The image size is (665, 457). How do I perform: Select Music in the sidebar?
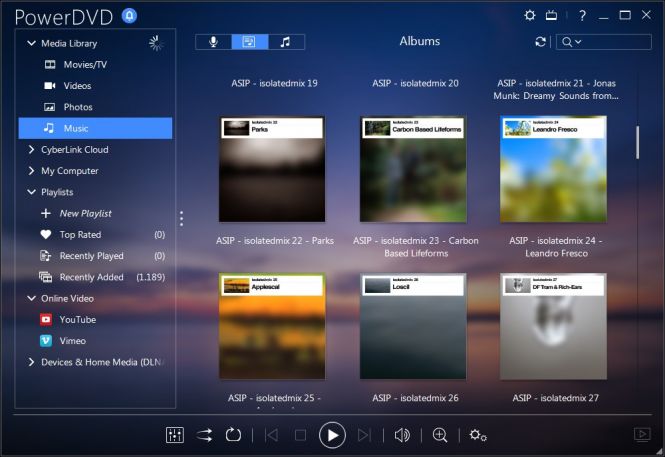click(x=95, y=128)
